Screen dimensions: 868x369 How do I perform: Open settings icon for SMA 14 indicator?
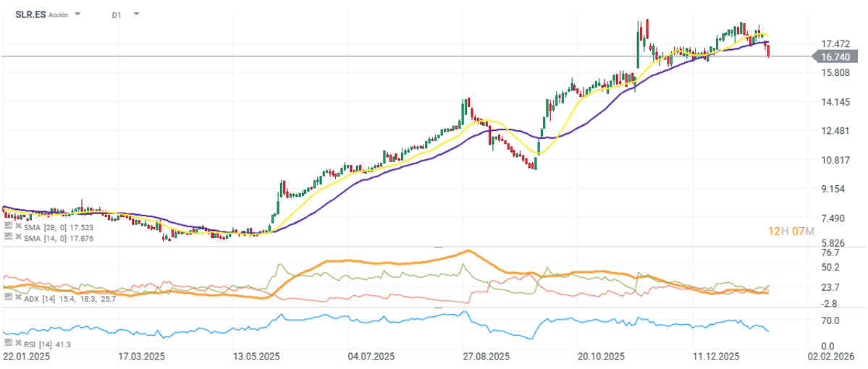pos(8,237)
